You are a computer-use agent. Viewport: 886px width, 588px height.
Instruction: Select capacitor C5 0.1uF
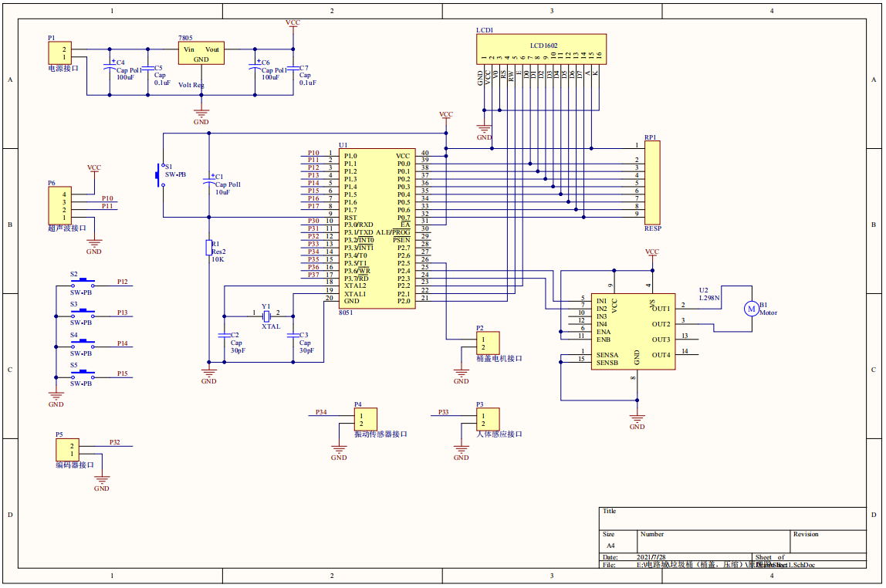pyautogui.click(x=148, y=68)
